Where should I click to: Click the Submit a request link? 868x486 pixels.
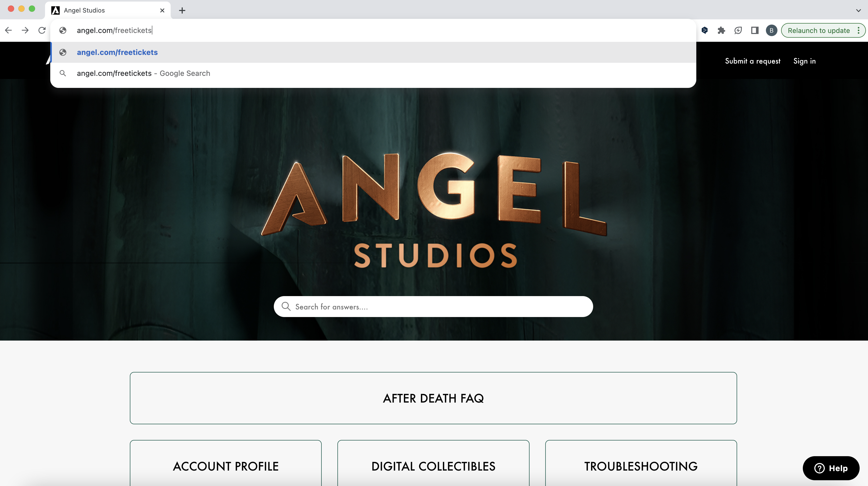752,61
